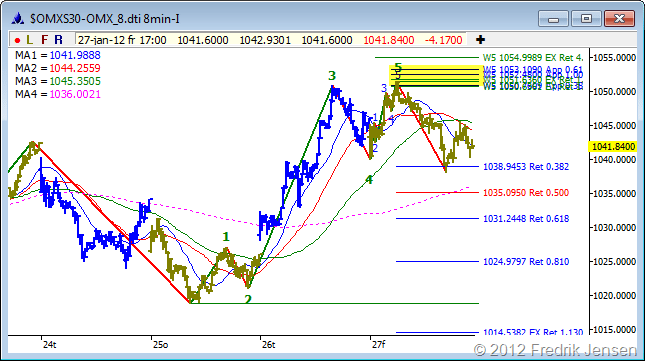Click the MA1 value 1041.9888

click(75, 55)
